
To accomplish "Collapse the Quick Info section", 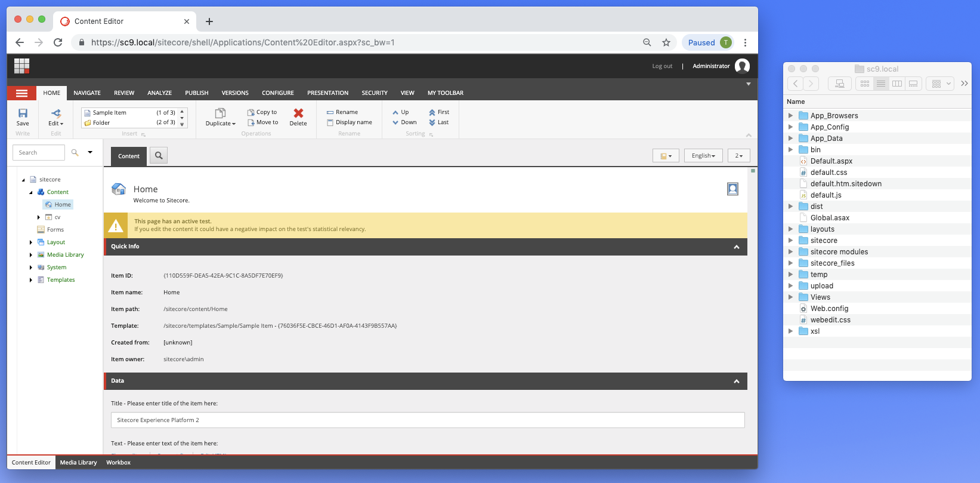I will 737,247.
